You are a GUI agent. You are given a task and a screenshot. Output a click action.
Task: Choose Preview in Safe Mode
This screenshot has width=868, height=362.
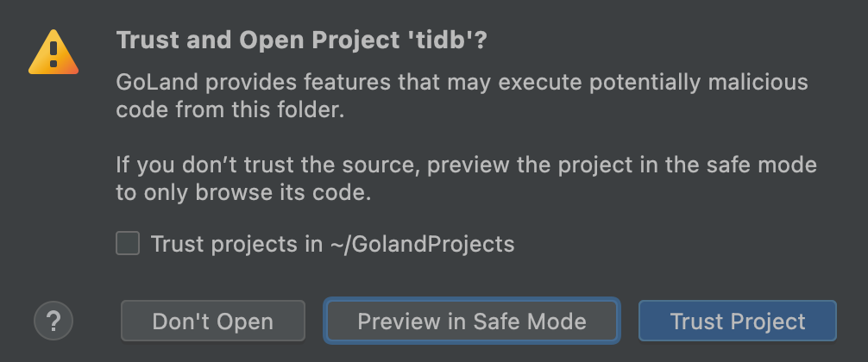coord(471,321)
